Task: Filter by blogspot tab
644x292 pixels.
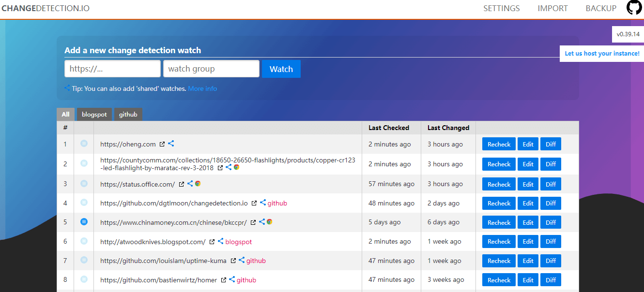Action: pyautogui.click(x=94, y=115)
